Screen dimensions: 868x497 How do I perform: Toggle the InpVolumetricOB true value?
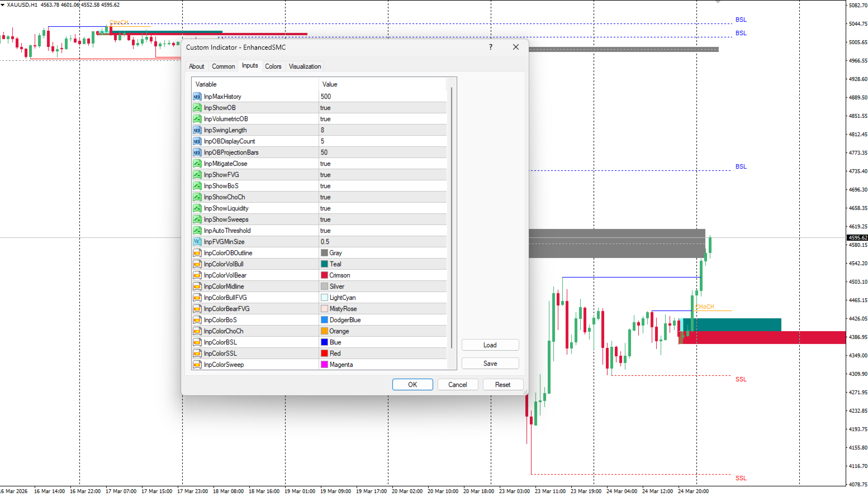pyautogui.click(x=383, y=119)
